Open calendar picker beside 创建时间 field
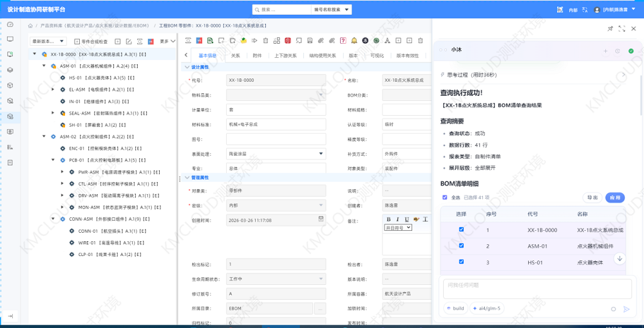The height and width of the screenshot is (328, 644). click(321, 219)
